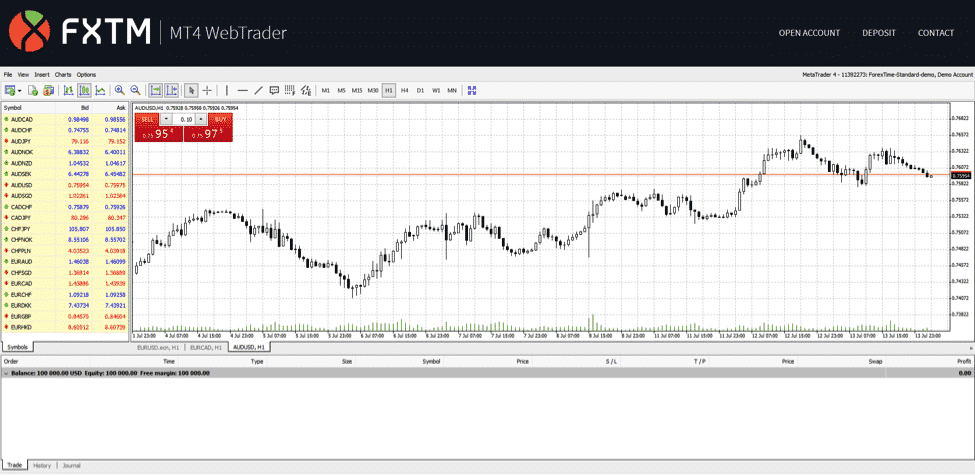Open the View menu

tap(24, 75)
